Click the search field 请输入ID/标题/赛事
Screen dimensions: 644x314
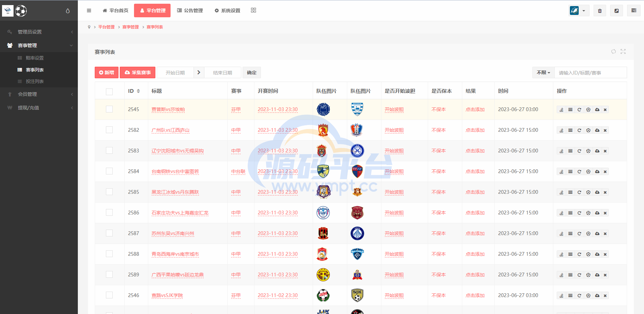click(591, 72)
